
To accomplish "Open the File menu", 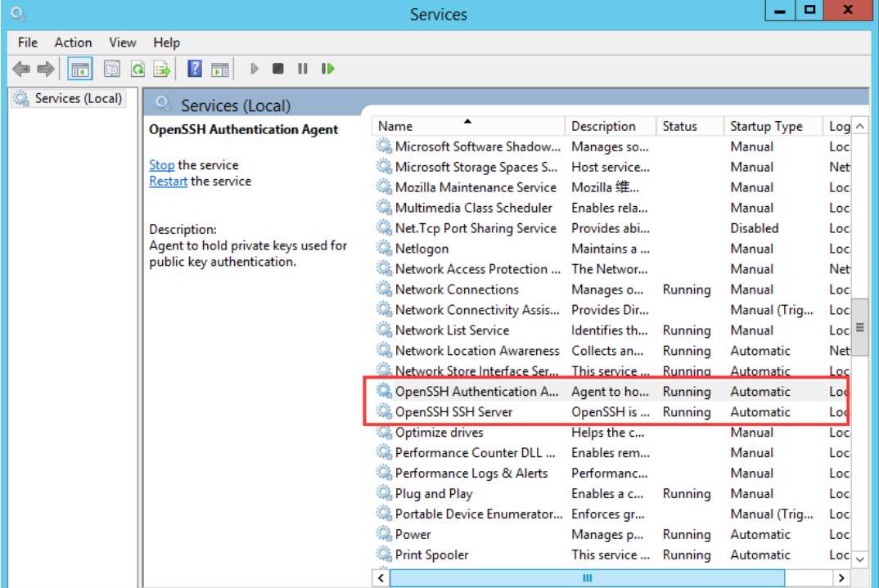I will tap(28, 43).
